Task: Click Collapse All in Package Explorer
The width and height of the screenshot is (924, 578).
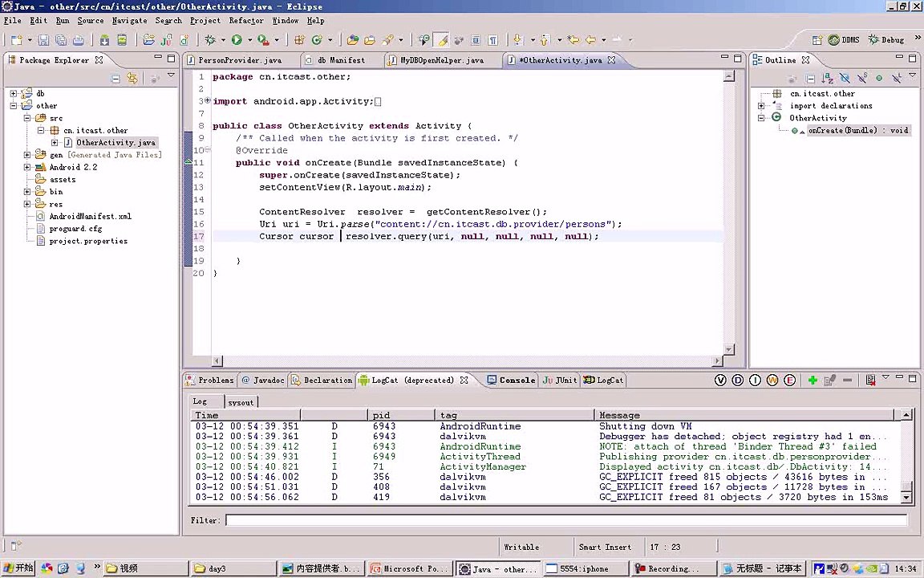Action: point(115,78)
